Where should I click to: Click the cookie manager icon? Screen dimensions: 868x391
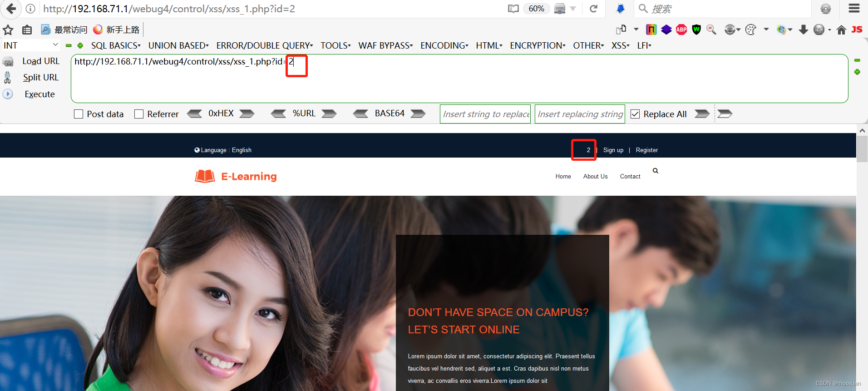(751, 30)
